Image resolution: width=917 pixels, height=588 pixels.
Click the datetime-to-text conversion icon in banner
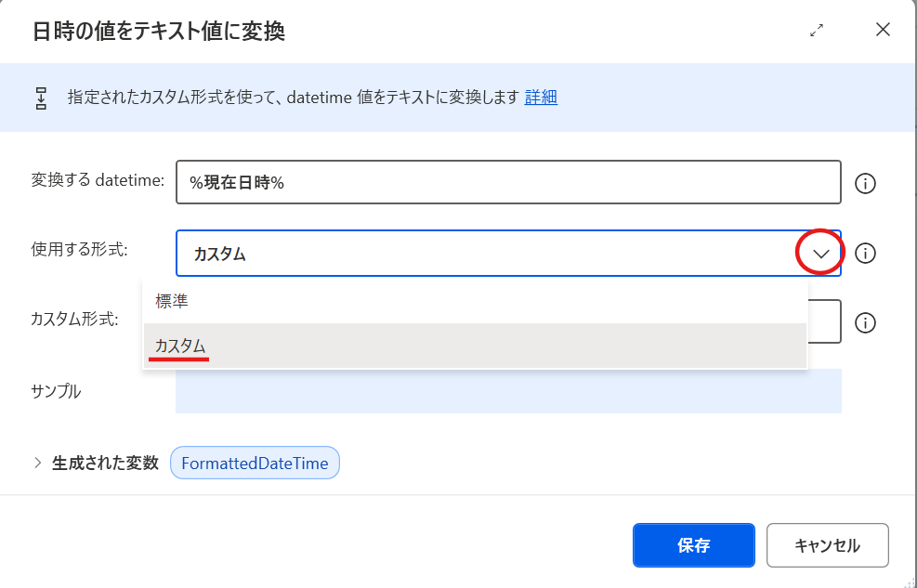tap(39, 97)
